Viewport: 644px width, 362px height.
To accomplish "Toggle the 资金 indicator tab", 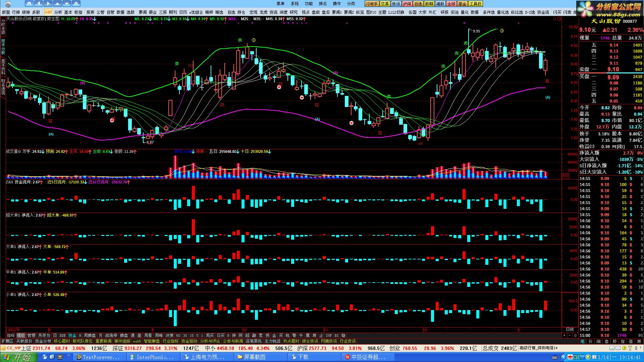I will tap(72, 335).
